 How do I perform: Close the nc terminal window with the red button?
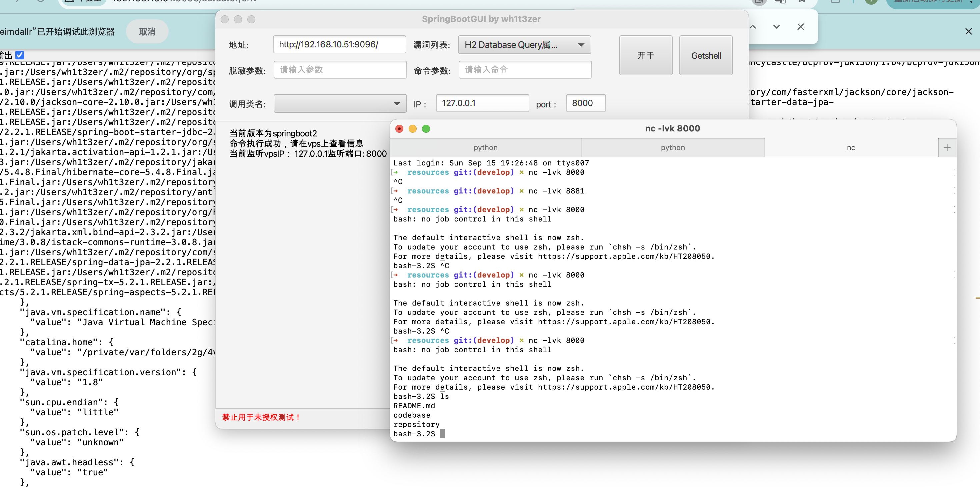pos(399,129)
